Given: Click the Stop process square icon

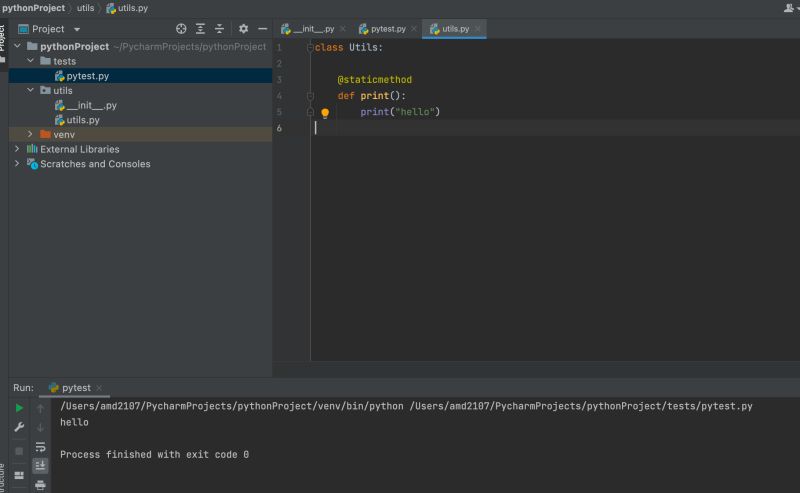Looking at the screenshot, I should 19,451.
